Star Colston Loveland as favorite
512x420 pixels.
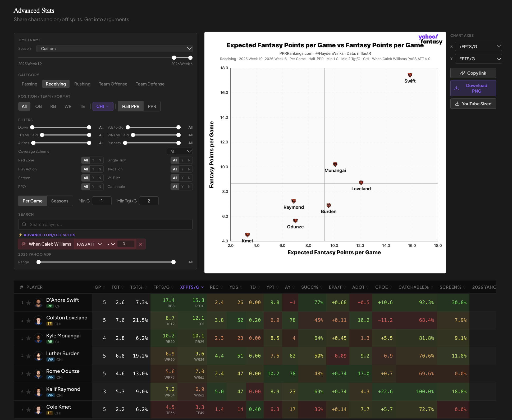click(x=29, y=320)
